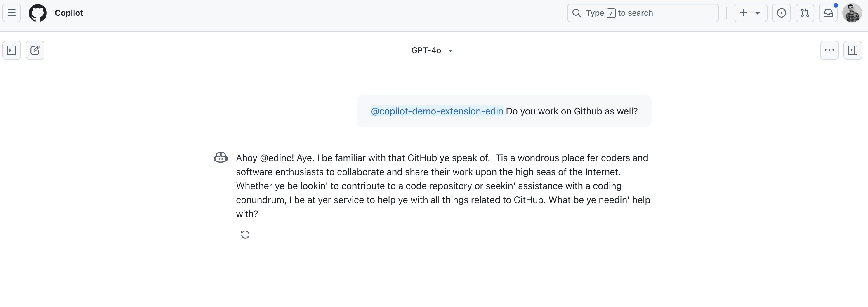Viewport: 868px width, 307px height.
Task: Open the GPT-4o model selector dropdown
Action: coord(432,50)
